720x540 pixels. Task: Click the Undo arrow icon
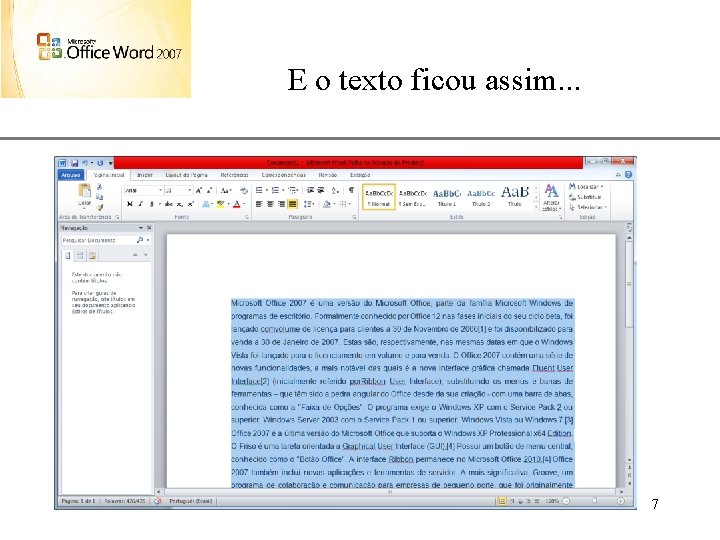85,163
